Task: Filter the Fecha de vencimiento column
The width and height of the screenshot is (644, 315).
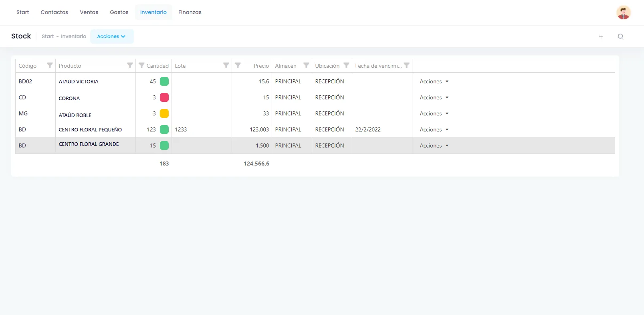Action: point(406,65)
